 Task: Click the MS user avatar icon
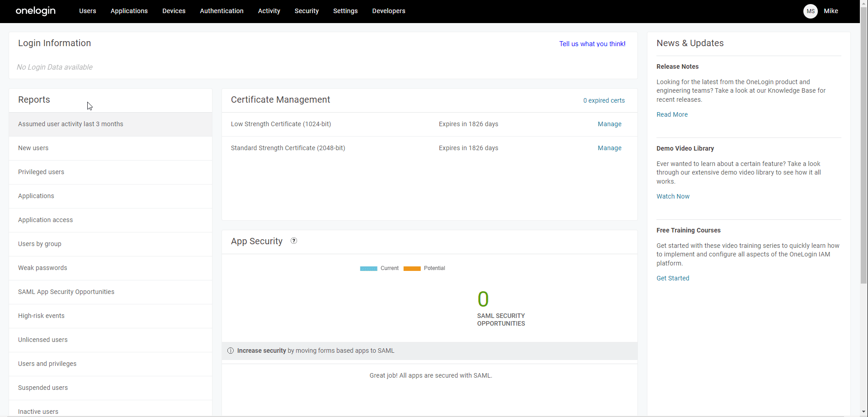[x=810, y=11]
